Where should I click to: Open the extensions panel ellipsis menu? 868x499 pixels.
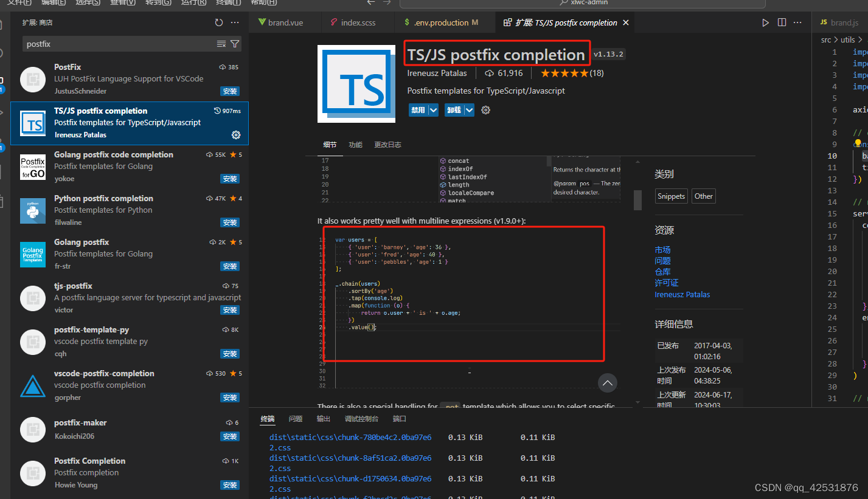235,22
